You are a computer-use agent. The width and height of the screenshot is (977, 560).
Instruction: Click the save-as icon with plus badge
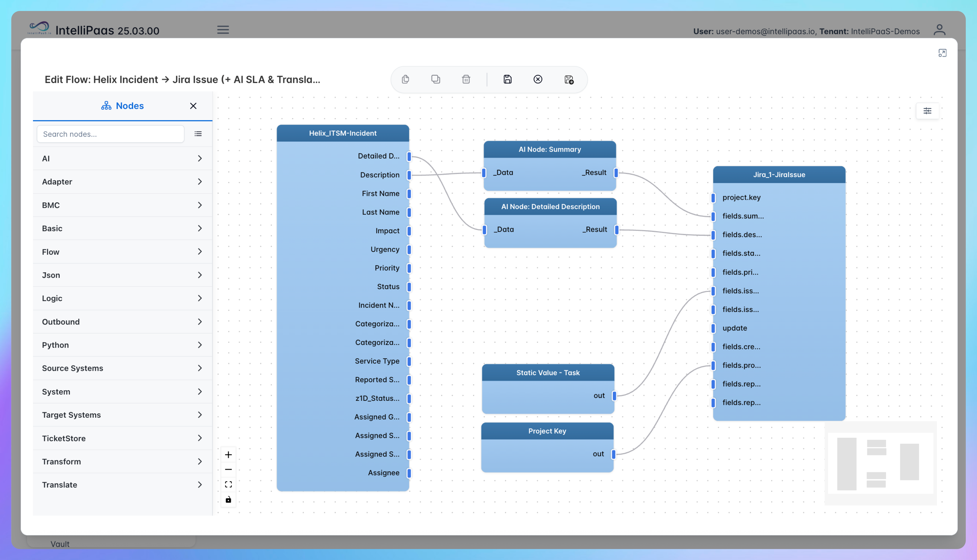pos(568,80)
